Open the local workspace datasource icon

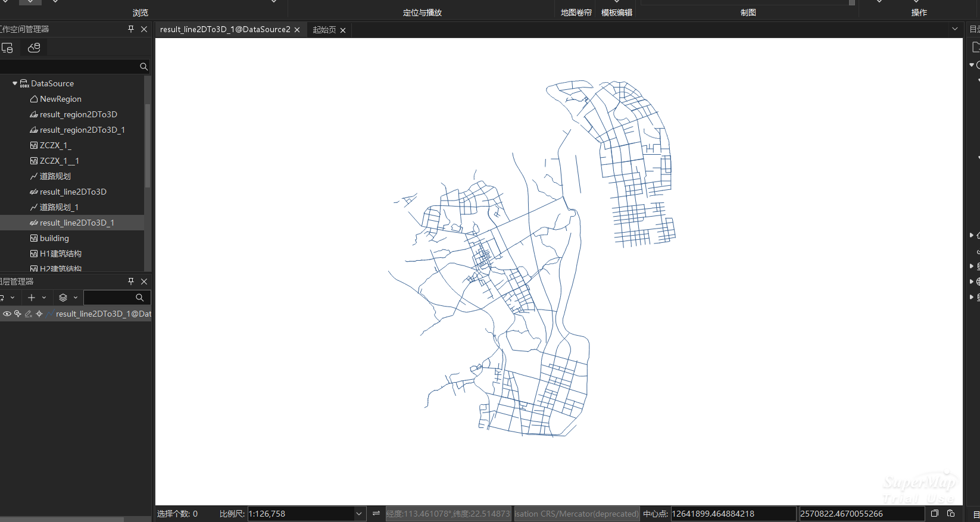(7, 48)
